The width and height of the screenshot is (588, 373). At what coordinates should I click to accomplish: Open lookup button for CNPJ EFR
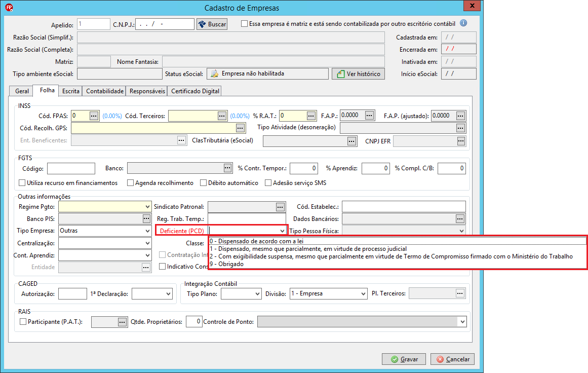[x=461, y=141]
